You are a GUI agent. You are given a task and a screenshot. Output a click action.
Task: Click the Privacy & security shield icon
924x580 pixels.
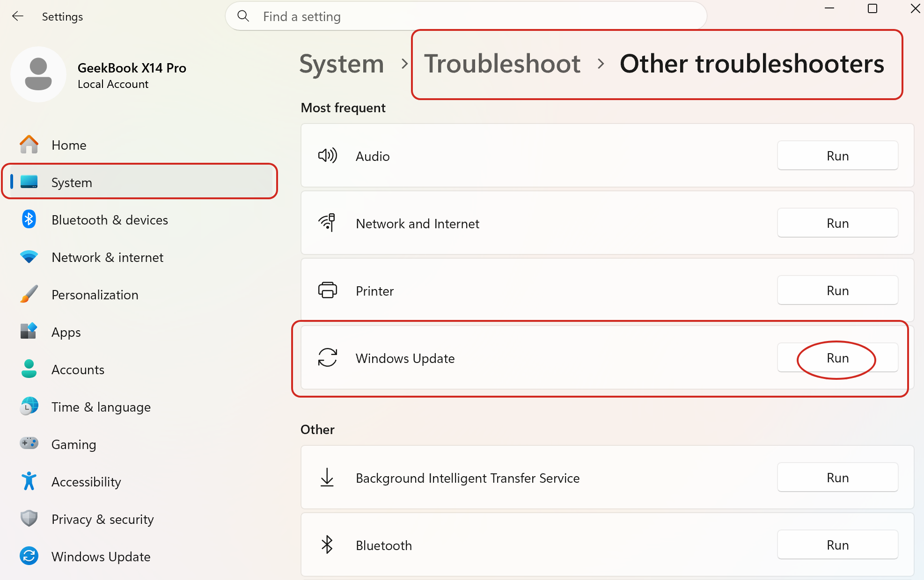(x=29, y=519)
